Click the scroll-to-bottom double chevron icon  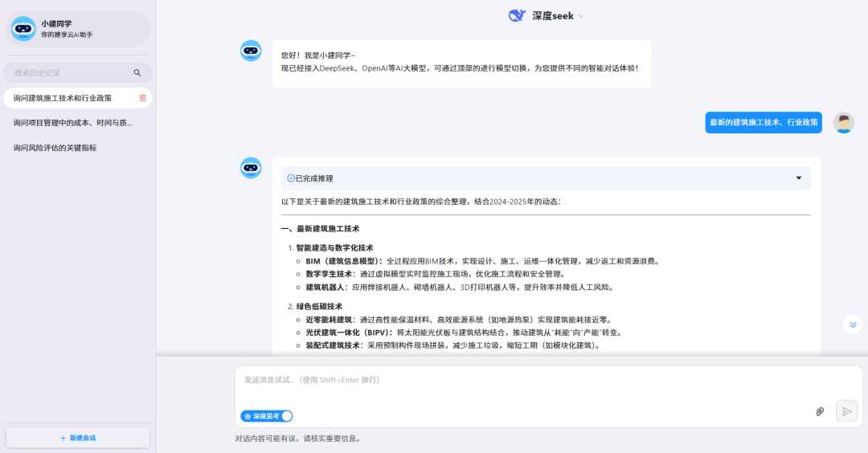[x=852, y=324]
